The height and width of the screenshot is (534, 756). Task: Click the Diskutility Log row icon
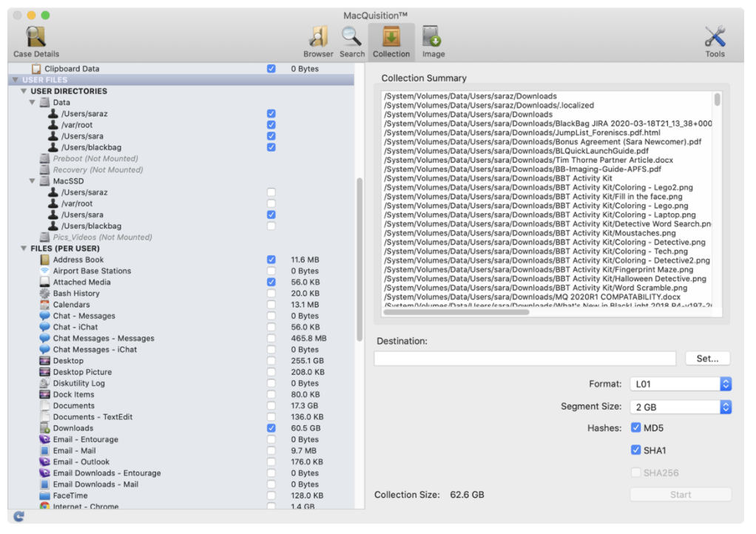[45, 383]
